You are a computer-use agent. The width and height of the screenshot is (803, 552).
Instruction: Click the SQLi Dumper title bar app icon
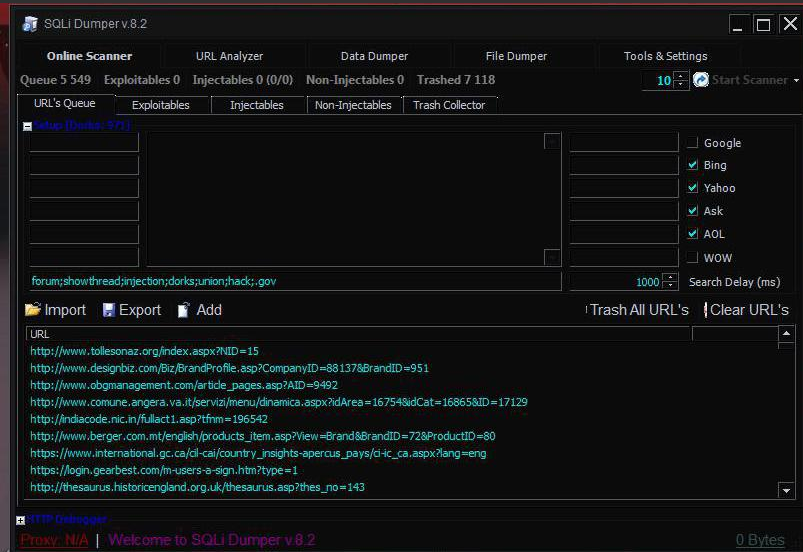pyautogui.click(x=30, y=24)
